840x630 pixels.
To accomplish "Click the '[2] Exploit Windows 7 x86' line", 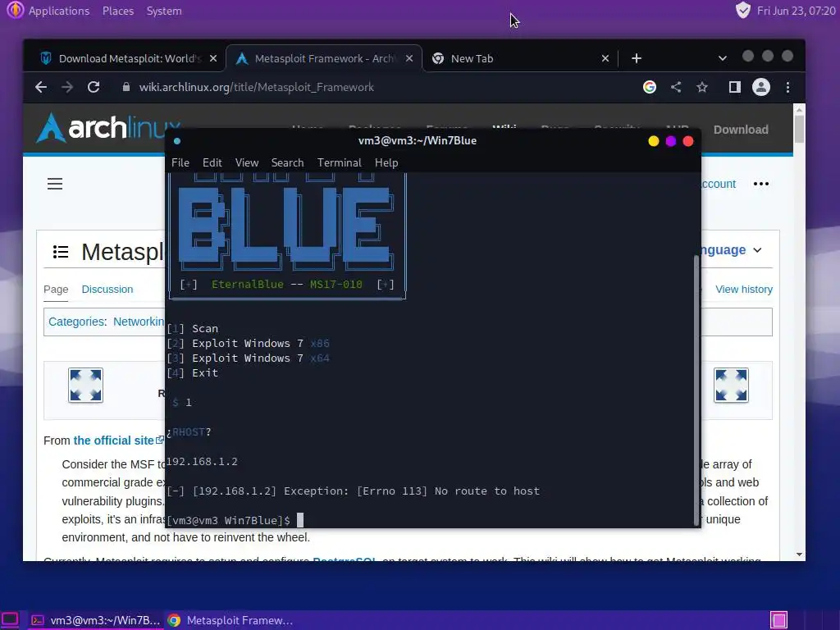I will tap(248, 344).
